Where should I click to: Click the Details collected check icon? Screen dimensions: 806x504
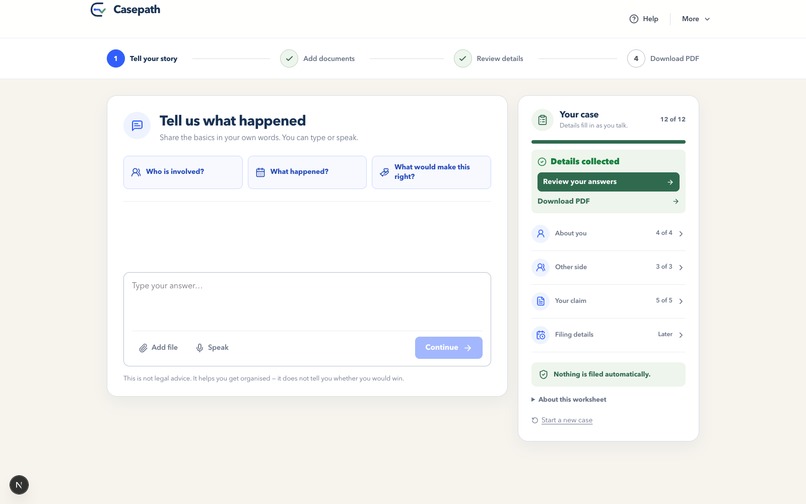pos(542,161)
